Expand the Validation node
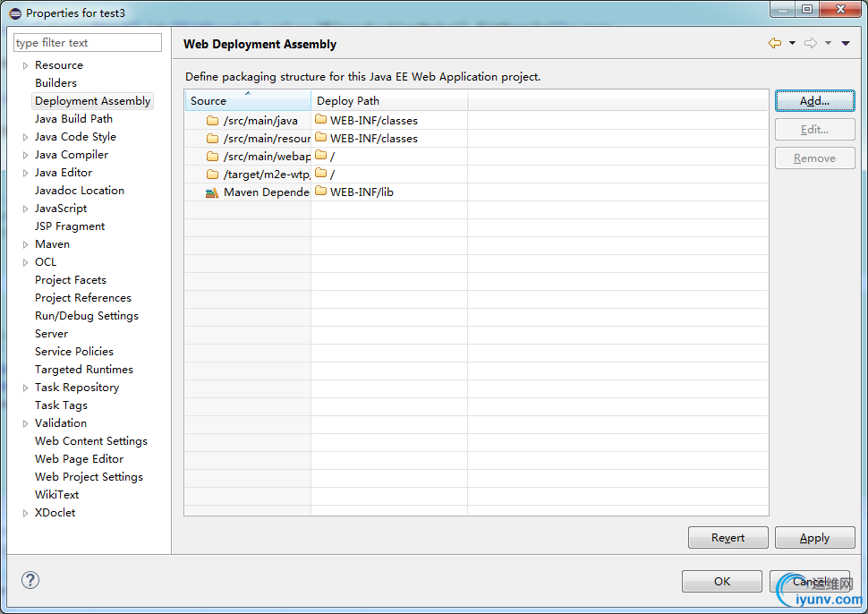The height and width of the screenshot is (614, 868). [25, 423]
